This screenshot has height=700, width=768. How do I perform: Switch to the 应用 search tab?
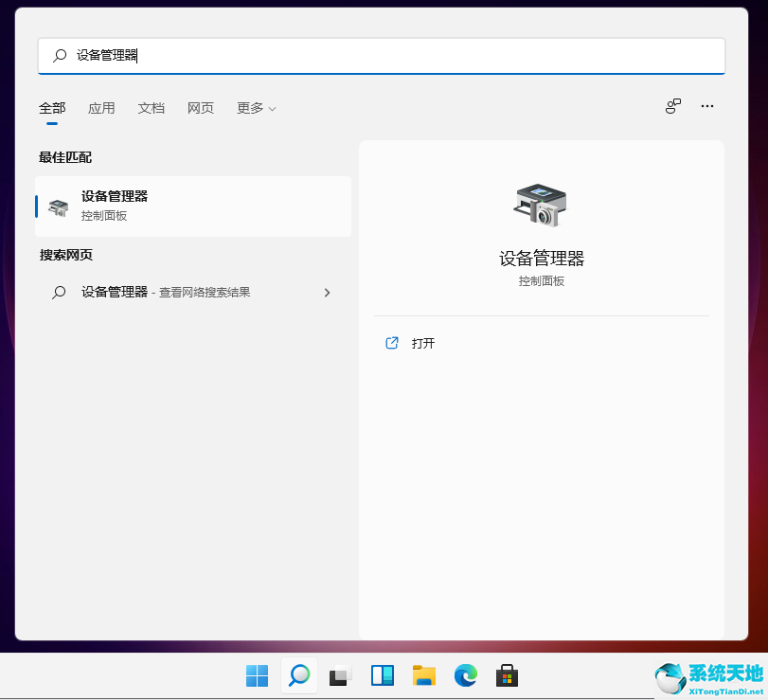101,108
